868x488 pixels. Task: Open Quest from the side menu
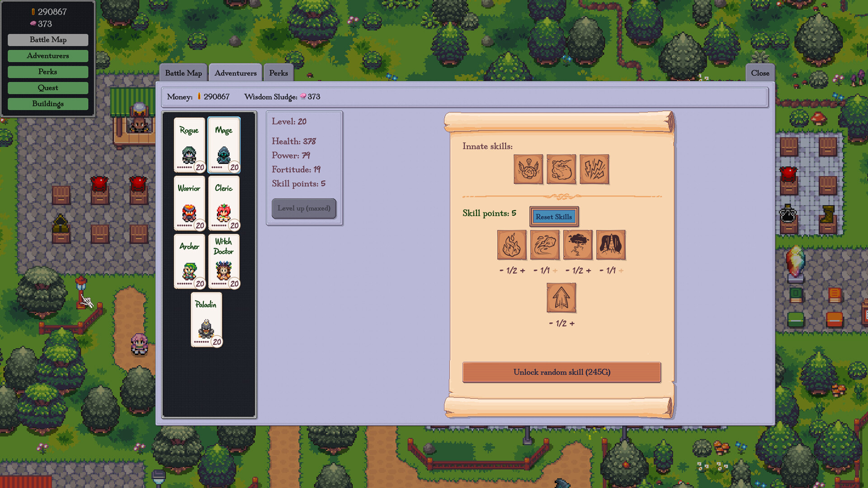[48, 88]
